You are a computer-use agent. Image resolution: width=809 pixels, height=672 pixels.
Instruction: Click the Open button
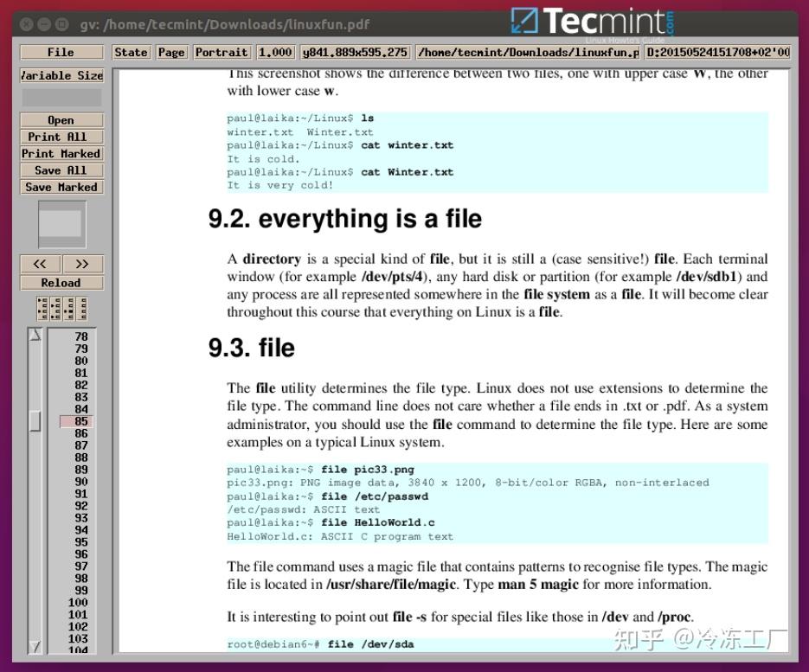pyautogui.click(x=61, y=119)
